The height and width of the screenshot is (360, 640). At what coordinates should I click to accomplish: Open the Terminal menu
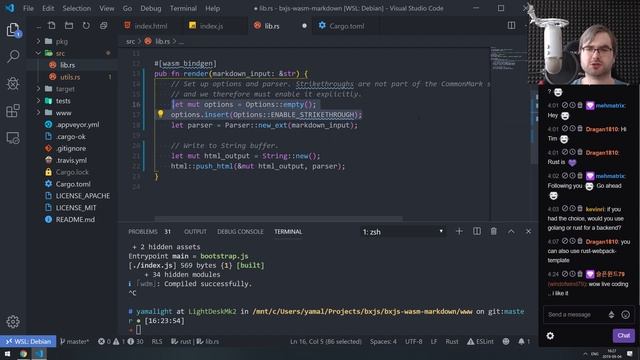(x=183, y=8)
